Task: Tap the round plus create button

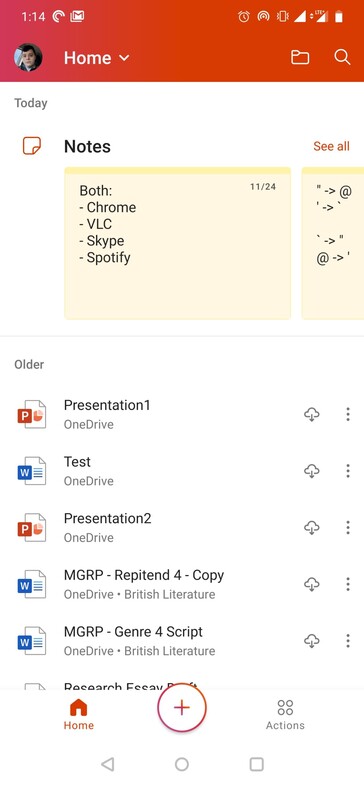Action: (182, 707)
